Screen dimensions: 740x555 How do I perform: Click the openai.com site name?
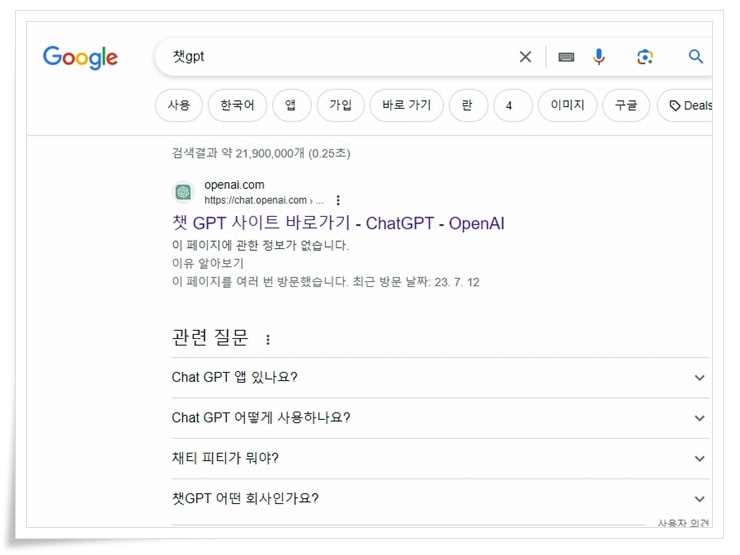click(x=234, y=185)
